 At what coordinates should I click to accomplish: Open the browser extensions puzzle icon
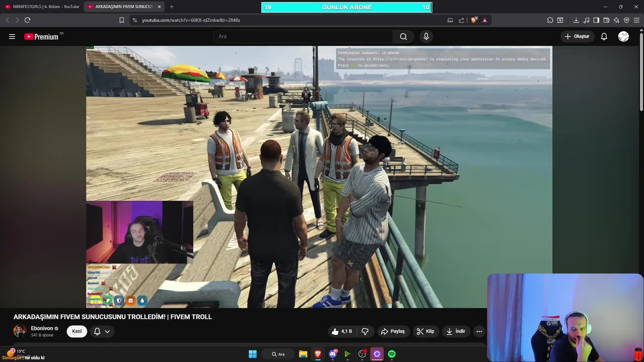tap(550, 20)
